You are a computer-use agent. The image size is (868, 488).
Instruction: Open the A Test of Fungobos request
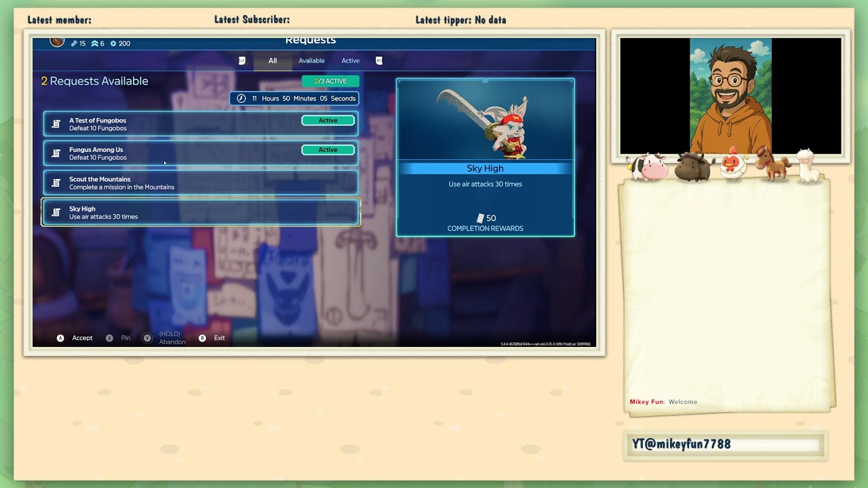pyautogui.click(x=201, y=124)
